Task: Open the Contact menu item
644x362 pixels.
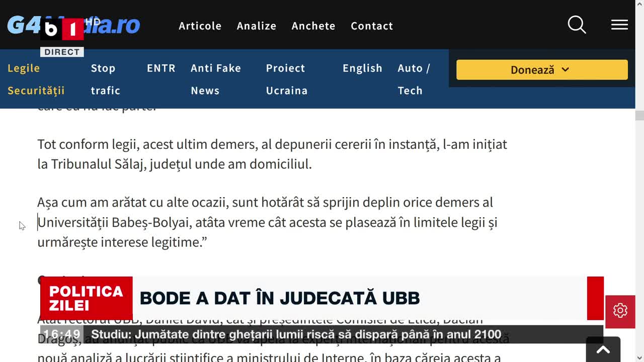Action: [372, 26]
